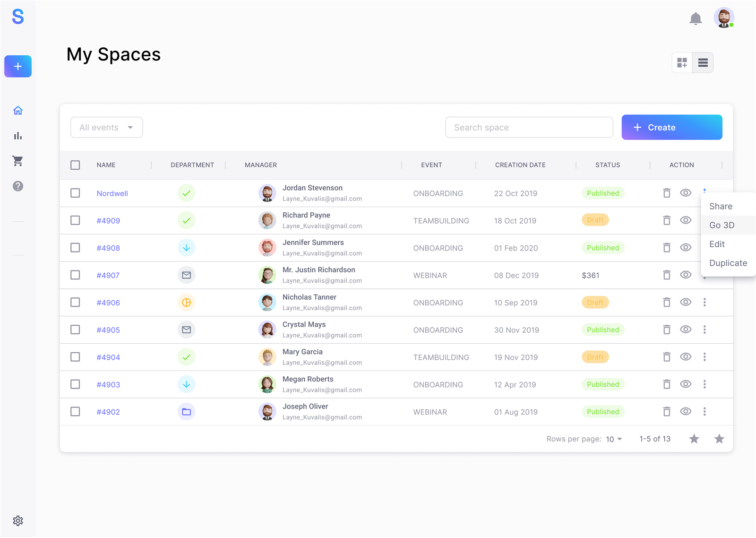Click trash icon for space #4909
The image size is (756, 538).
tap(667, 220)
